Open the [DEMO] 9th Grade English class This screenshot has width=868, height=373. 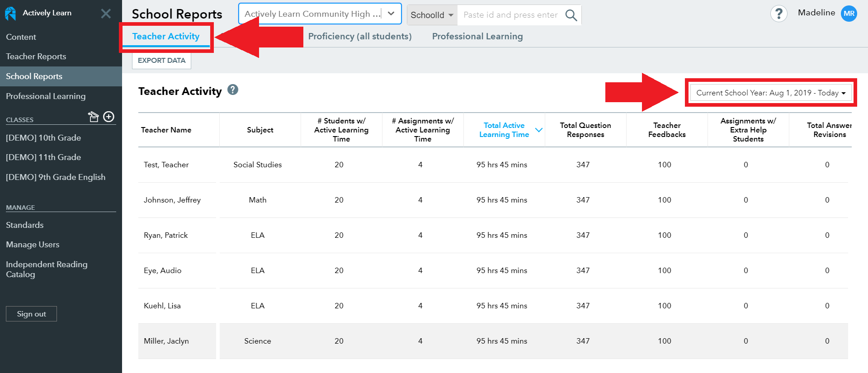(x=56, y=177)
